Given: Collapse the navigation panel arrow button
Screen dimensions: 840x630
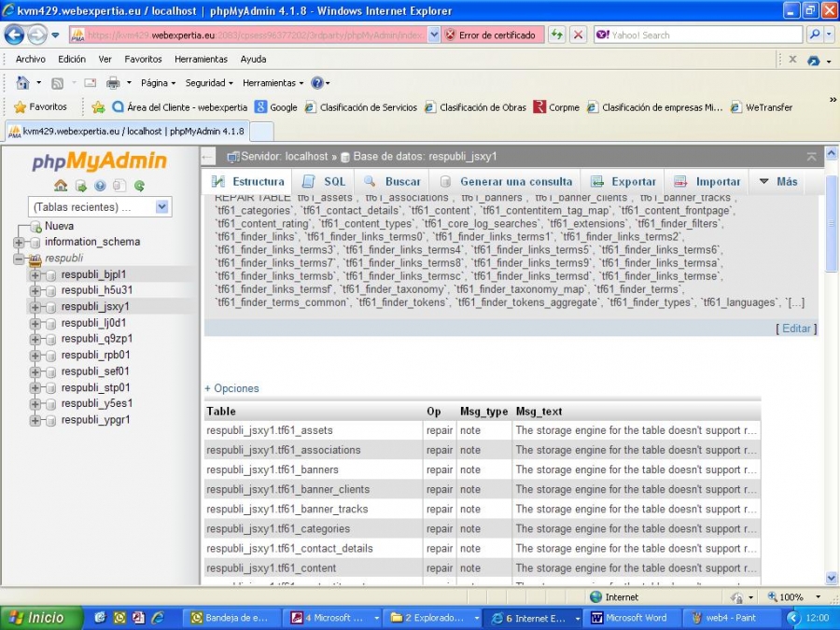Looking at the screenshot, I should coord(207,157).
